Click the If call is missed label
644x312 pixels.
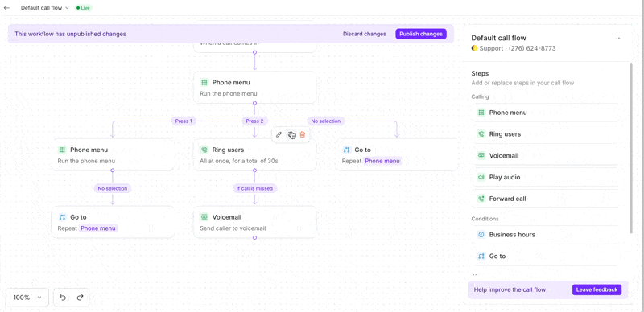[254, 188]
